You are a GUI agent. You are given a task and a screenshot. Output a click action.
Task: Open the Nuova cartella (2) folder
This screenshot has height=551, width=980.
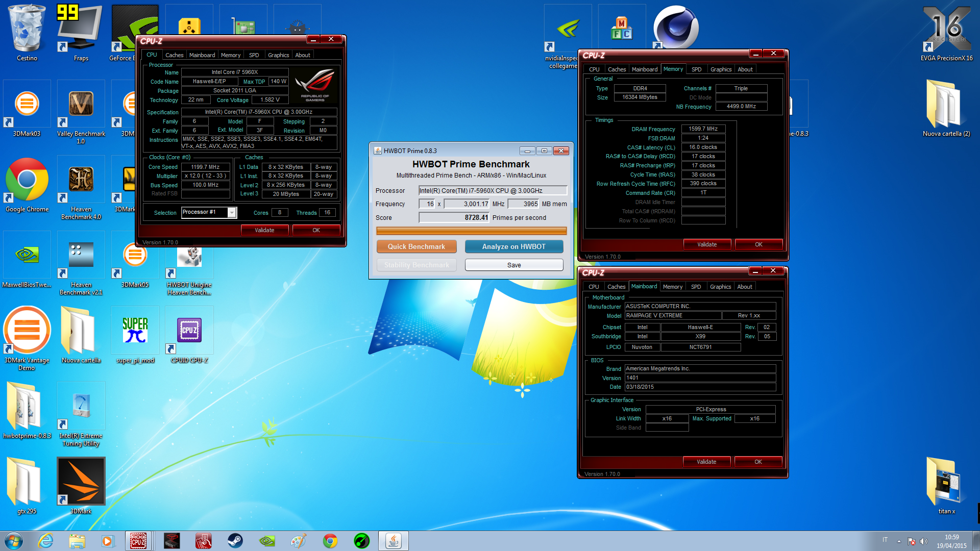(946, 109)
